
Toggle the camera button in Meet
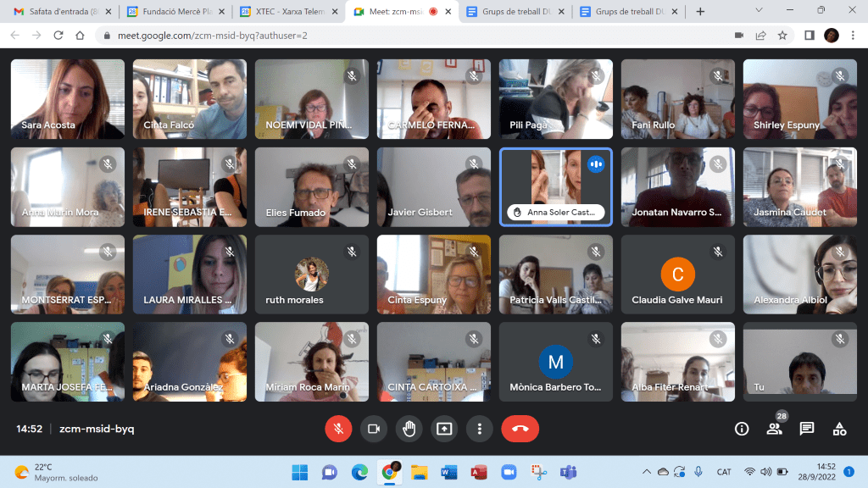point(373,429)
